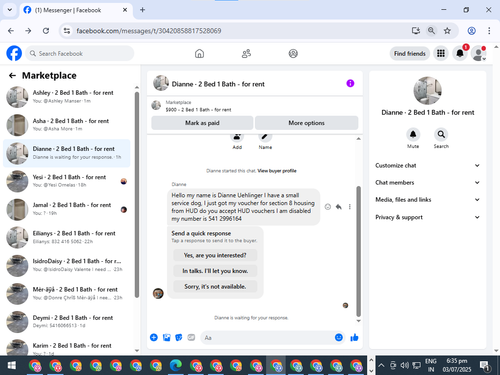
Task: Send quick reply 'Yes, are you interested?'
Action: [x=215, y=255]
